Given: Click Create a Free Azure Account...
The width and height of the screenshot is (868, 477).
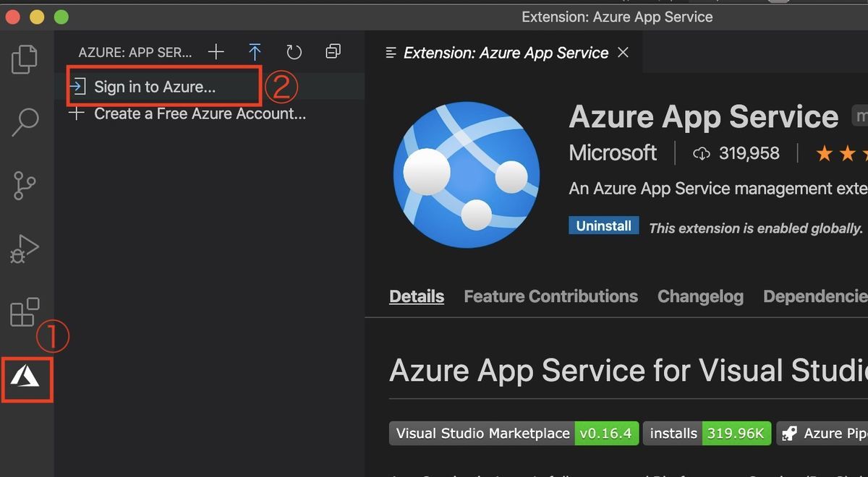Looking at the screenshot, I should click(x=210, y=113).
